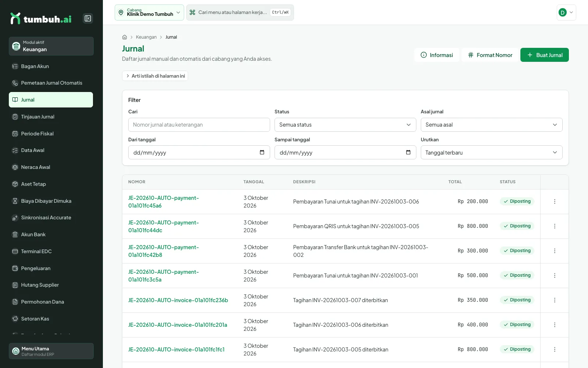588x368 pixels.
Task: Open Biaya Dibayar Dimuka
Action: (51, 201)
